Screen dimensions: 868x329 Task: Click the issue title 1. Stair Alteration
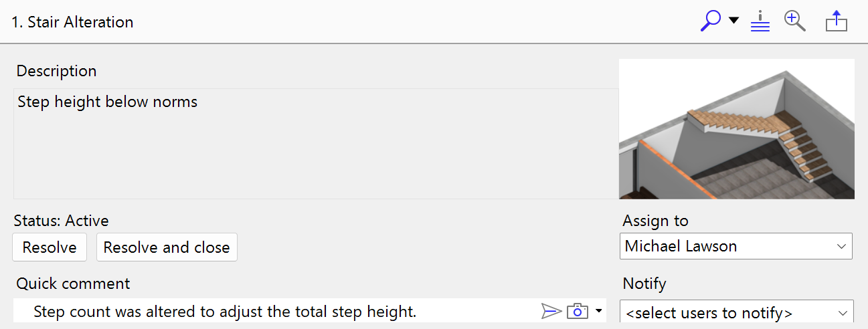tap(73, 22)
